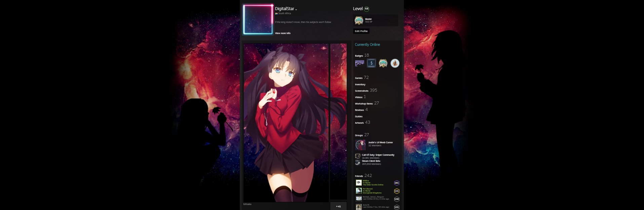Viewport: 644px width, 210px height.
Task: Click the level 131 friend badge
Action: pyautogui.click(x=396, y=191)
